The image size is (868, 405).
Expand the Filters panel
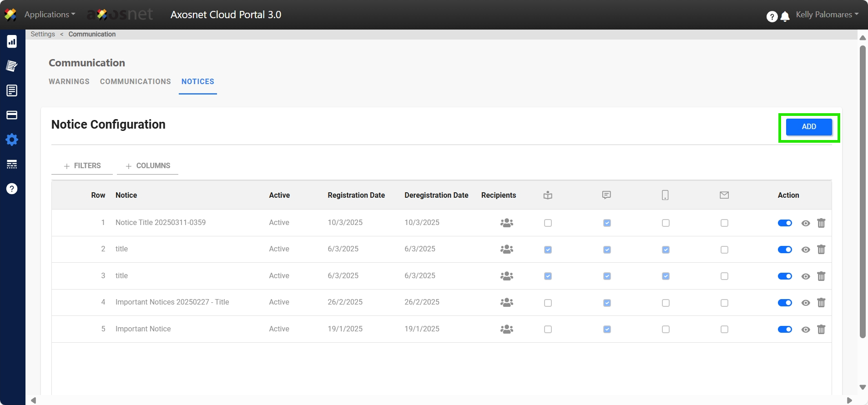82,166
